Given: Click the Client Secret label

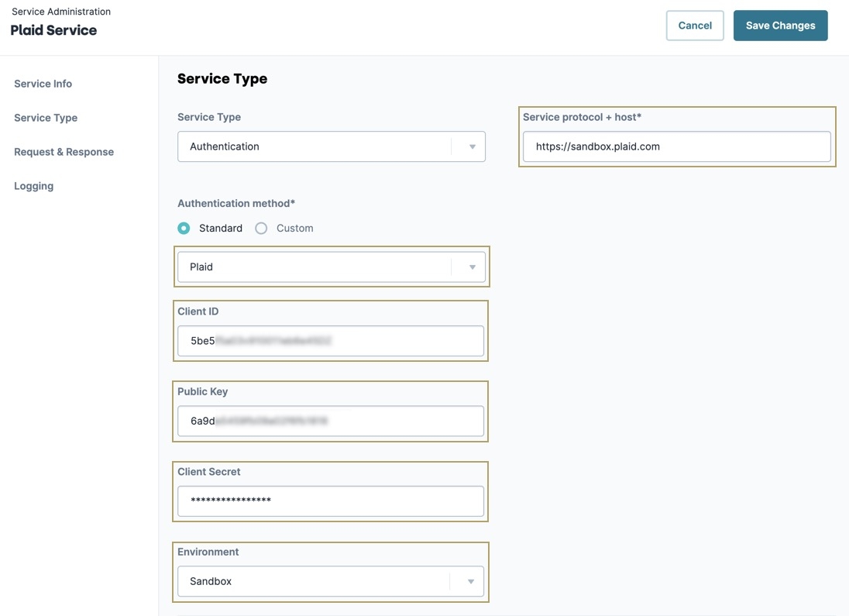Looking at the screenshot, I should (209, 472).
